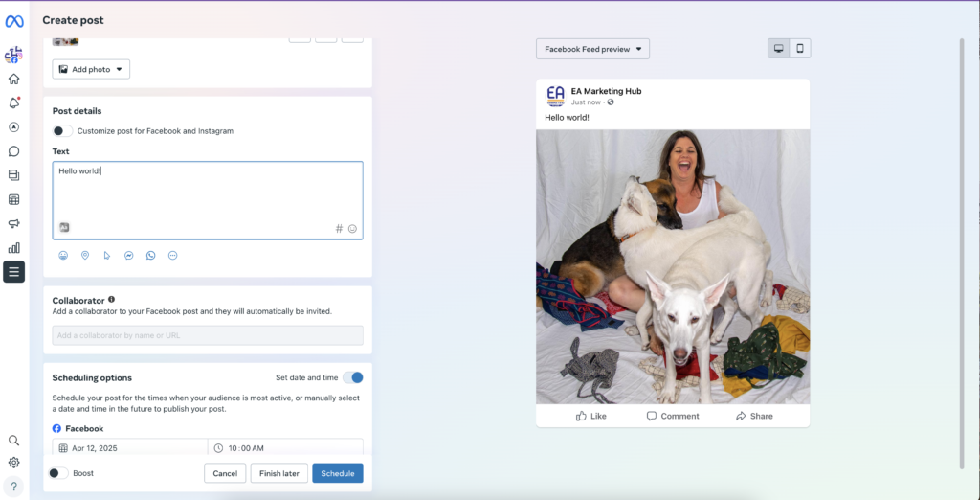980x500 pixels.
Task: Open the Apr 12, 2025 date picker
Action: (x=130, y=448)
